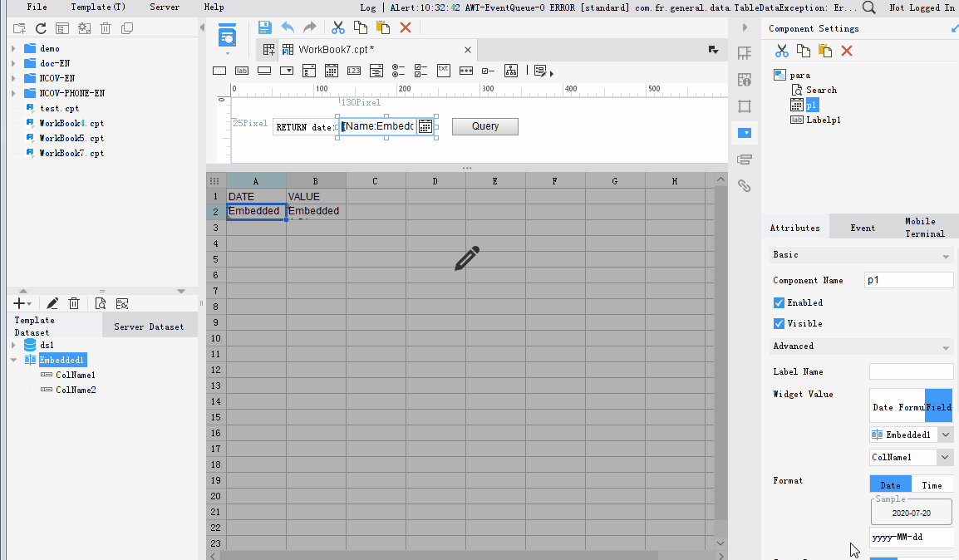
Task: Collapse the Embedded1 dataset node
Action: 13,360
